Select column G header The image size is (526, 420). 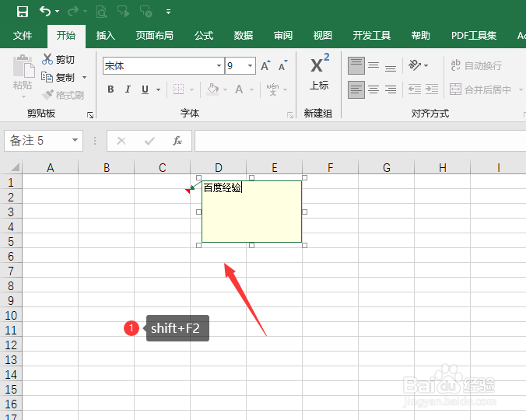click(x=387, y=167)
